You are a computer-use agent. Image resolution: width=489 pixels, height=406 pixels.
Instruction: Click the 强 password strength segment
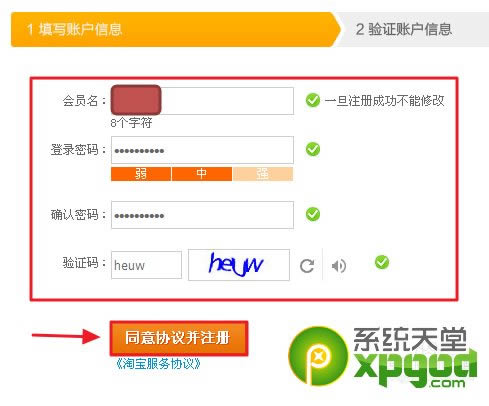point(263,174)
